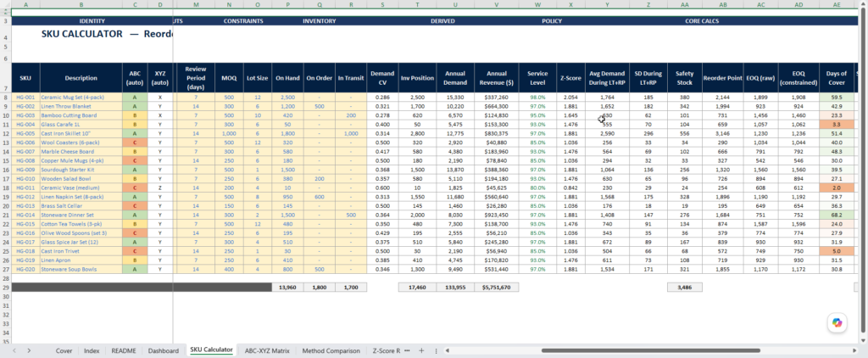
Task: Open the Copilot floating icon
Action: pyautogui.click(x=836, y=322)
